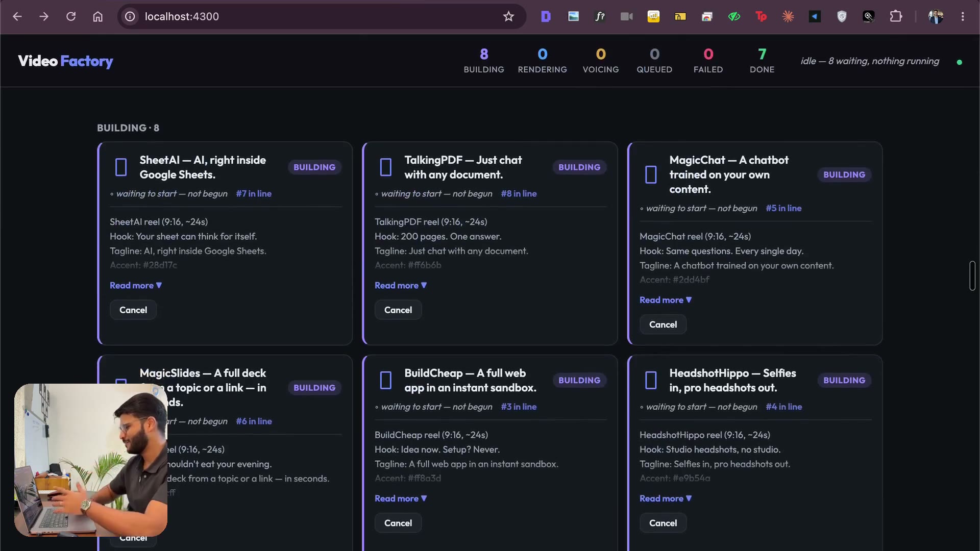Open the yellow tab-window extension icon
The height and width of the screenshot is (551, 980).
point(680,16)
